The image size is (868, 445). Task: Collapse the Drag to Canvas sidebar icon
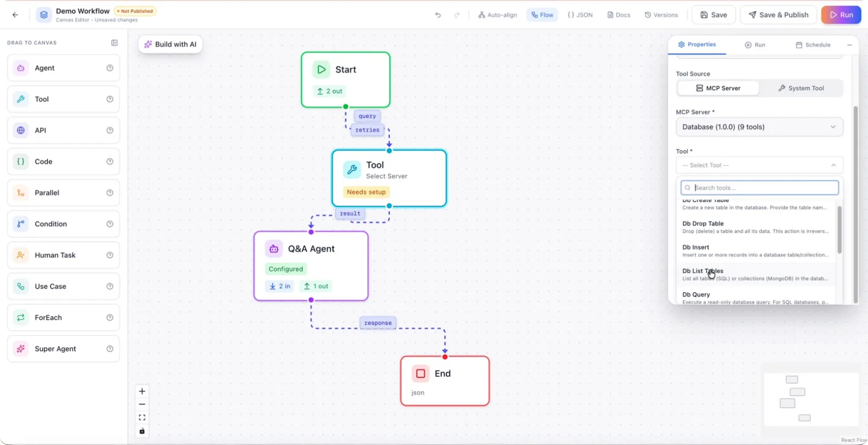coord(114,43)
